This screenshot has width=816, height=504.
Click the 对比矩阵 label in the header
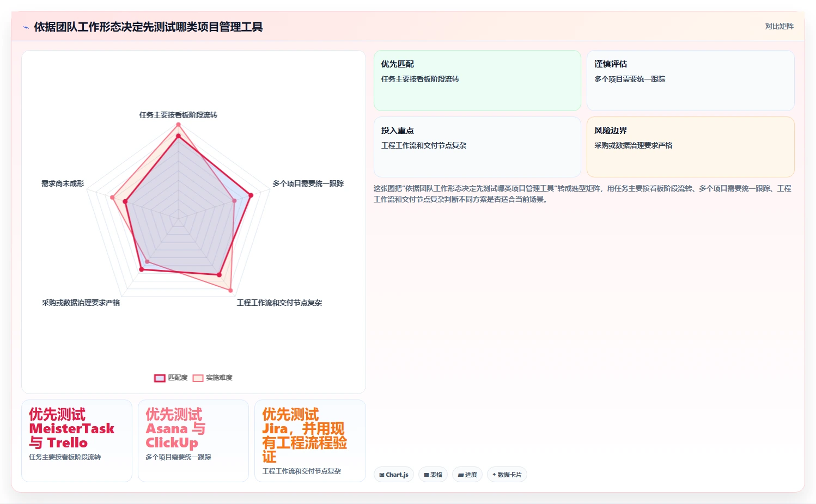click(779, 26)
